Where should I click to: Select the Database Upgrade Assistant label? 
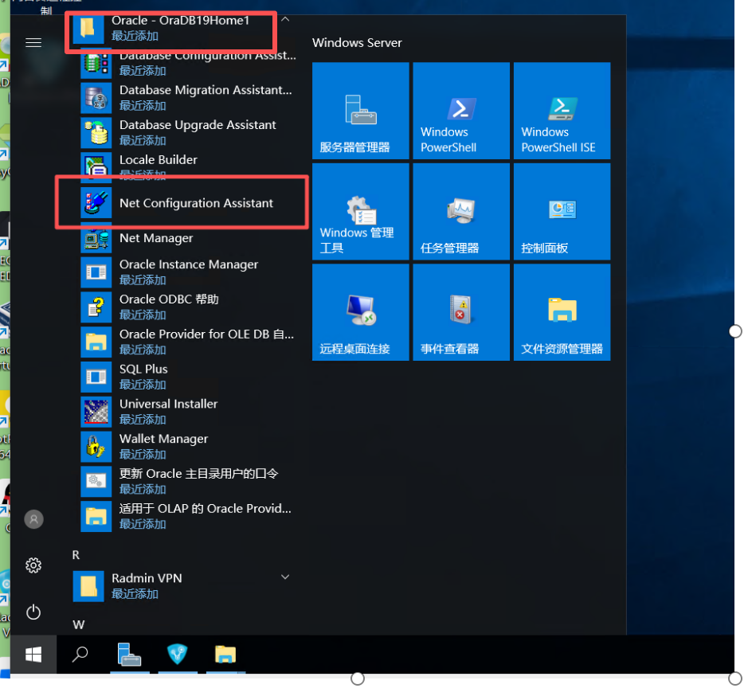(198, 125)
